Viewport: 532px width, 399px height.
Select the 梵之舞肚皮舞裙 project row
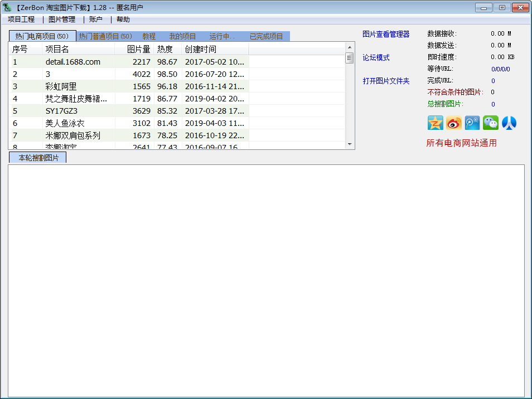(x=129, y=98)
